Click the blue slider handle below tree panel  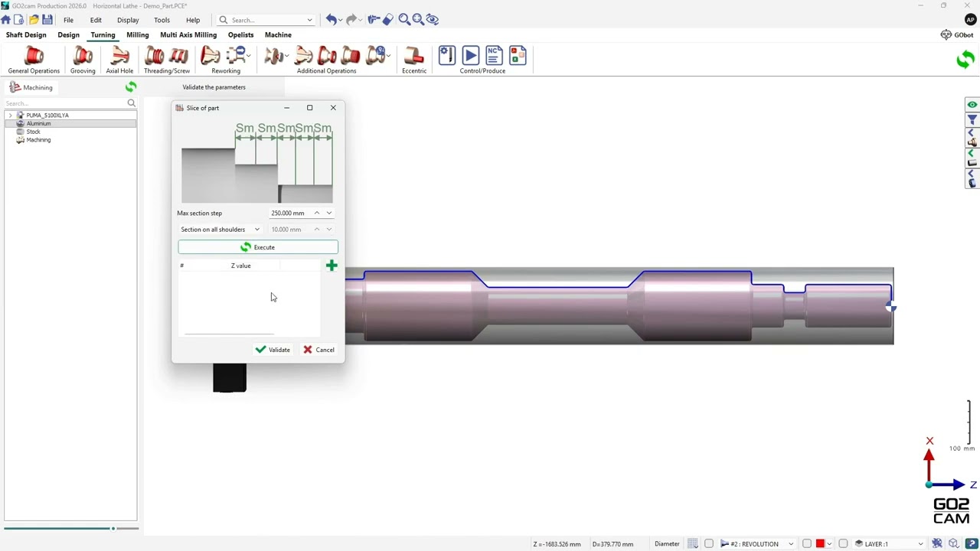(x=113, y=529)
